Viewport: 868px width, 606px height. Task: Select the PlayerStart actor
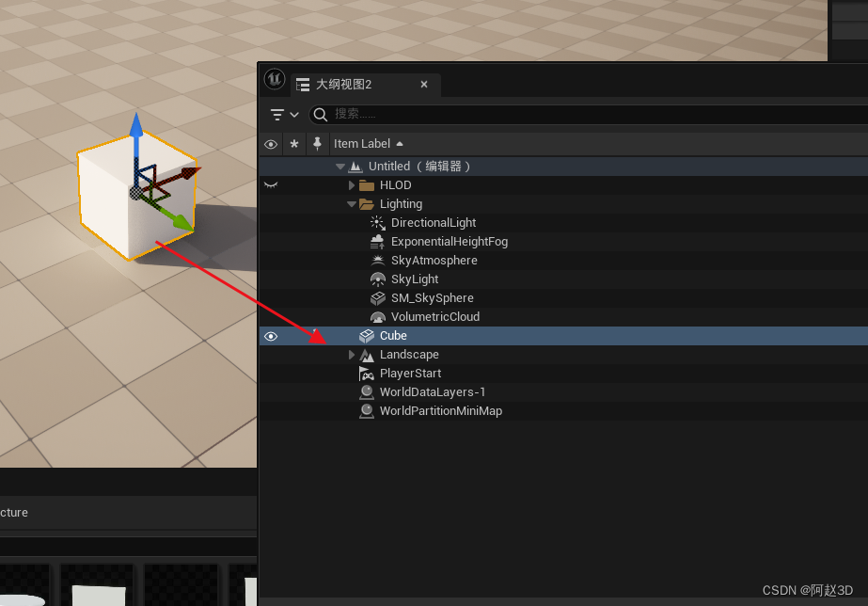coord(410,374)
